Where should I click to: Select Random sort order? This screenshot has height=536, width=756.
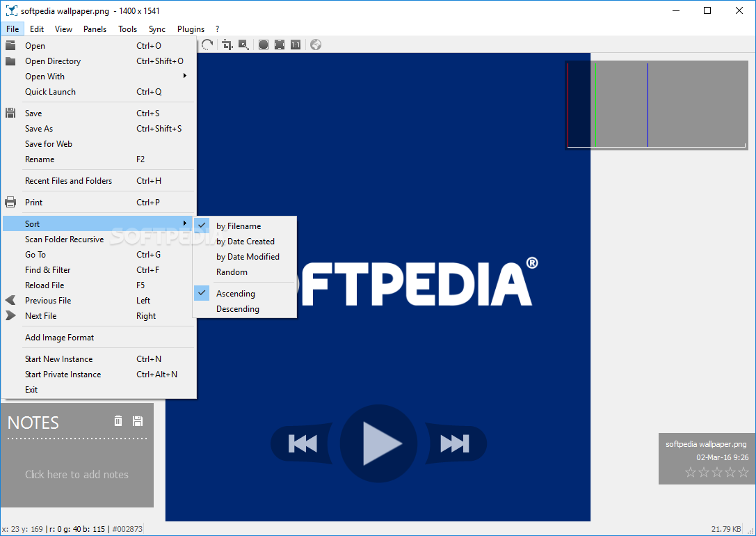pyautogui.click(x=244, y=272)
